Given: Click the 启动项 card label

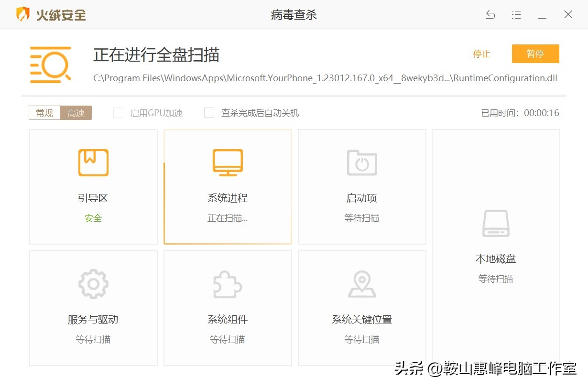Looking at the screenshot, I should [x=362, y=198].
